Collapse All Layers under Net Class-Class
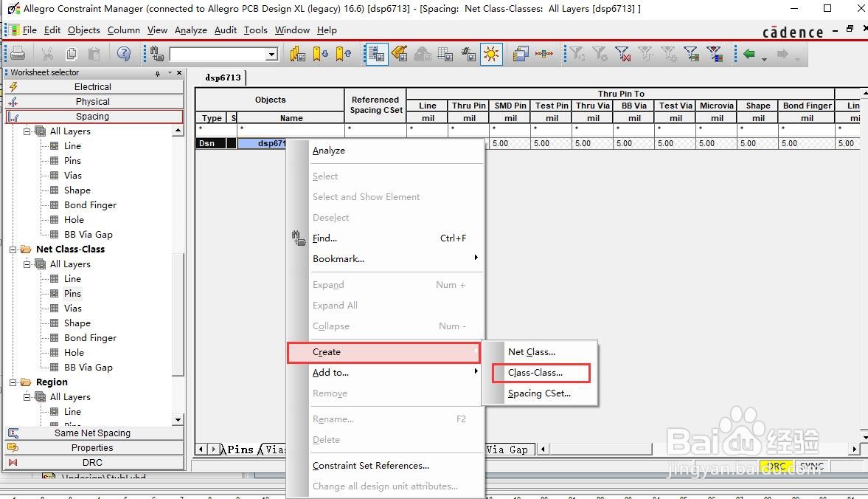The image size is (868, 499). (x=27, y=264)
